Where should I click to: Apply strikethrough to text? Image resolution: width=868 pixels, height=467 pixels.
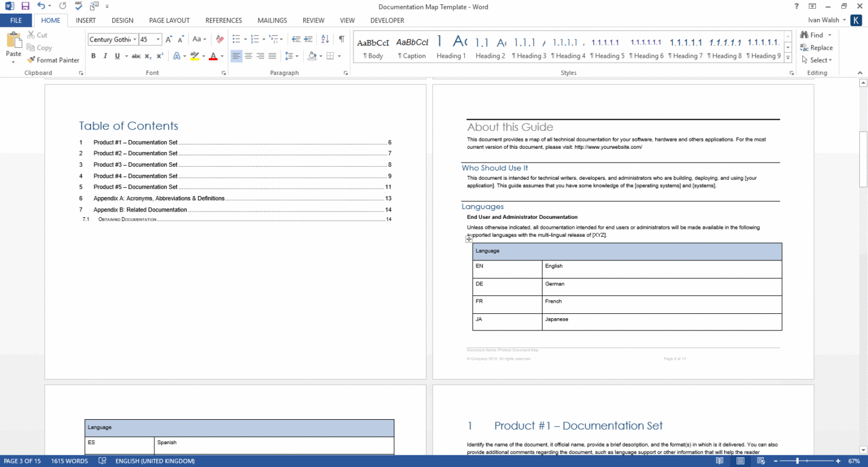click(136, 56)
